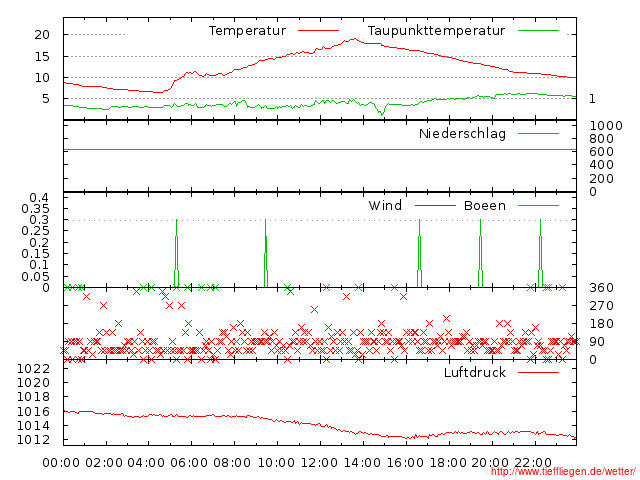The image size is (640, 480).
Task: Click the 22:00 time axis label
Action: pyautogui.click(x=533, y=463)
